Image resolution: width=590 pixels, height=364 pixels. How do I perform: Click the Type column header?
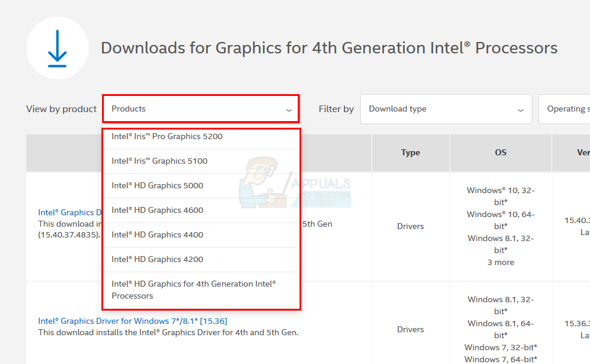(411, 153)
